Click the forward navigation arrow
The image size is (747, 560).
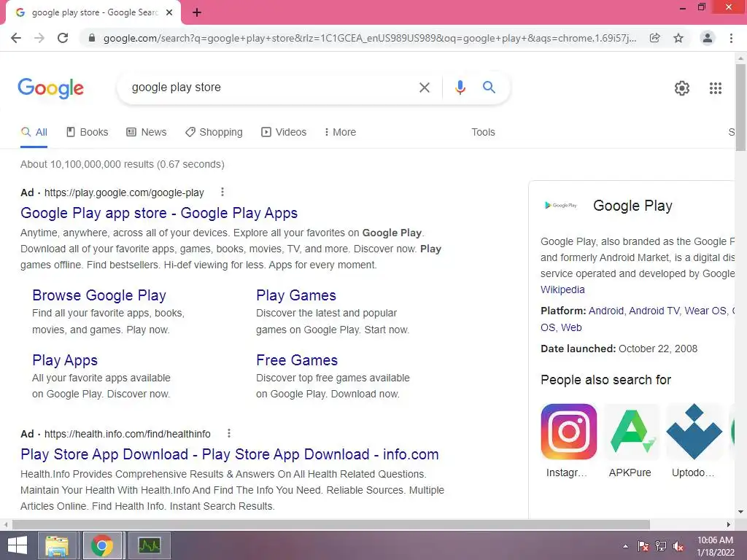39,38
